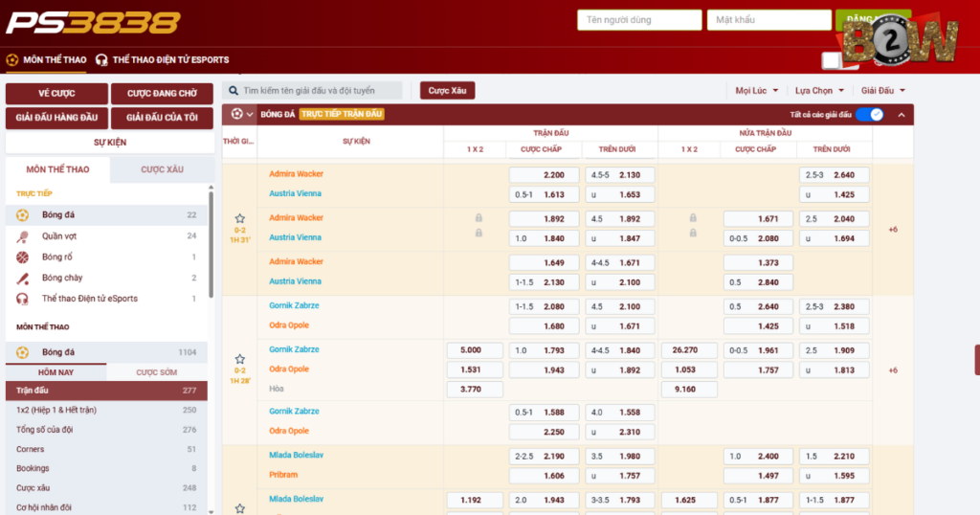Click the sidebar vertical scrollbar
Viewport: 980px width, 515px height.
click(211, 244)
